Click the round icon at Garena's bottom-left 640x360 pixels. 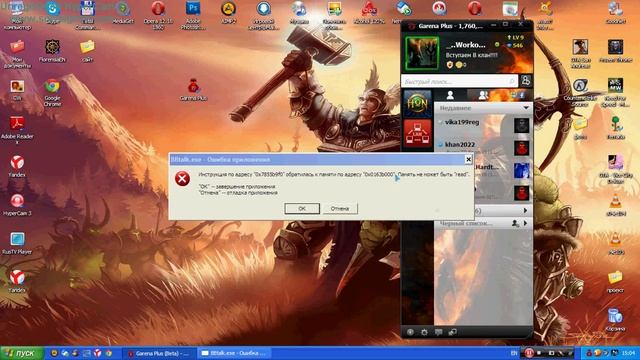pyautogui.click(x=410, y=332)
